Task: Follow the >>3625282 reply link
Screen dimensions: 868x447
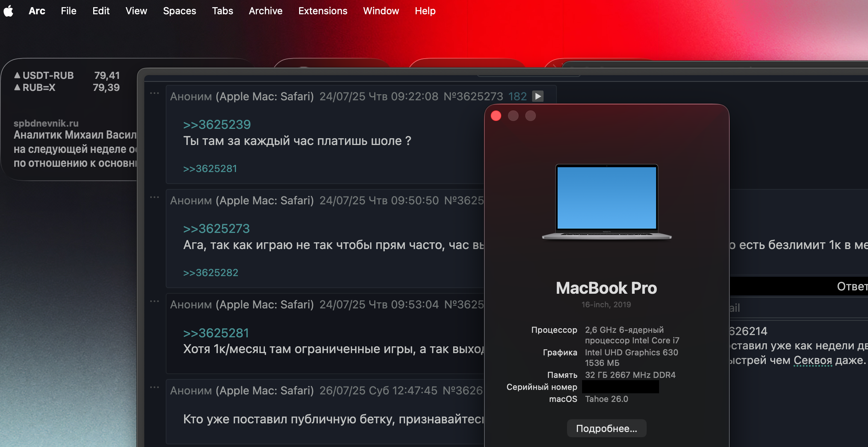Action: click(x=210, y=273)
